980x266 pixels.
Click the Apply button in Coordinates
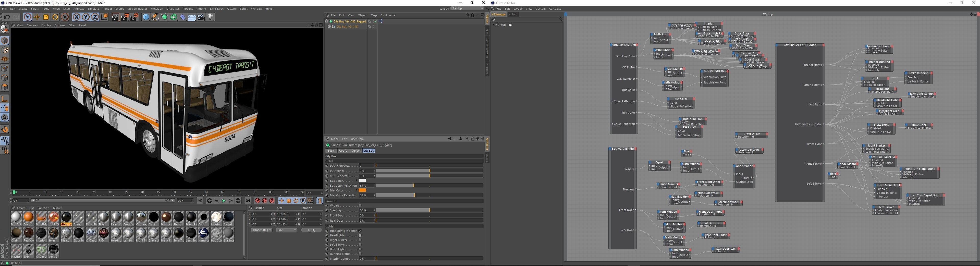(311, 230)
